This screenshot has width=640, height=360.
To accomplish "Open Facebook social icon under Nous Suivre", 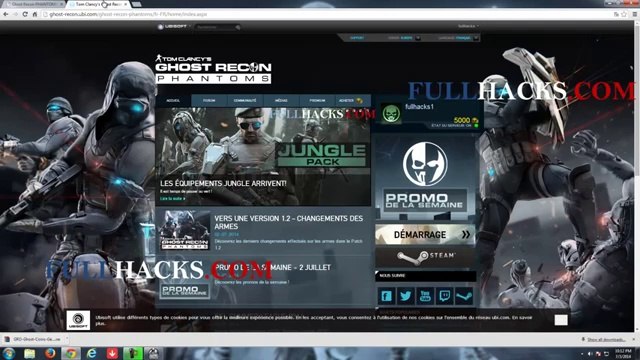I will (386, 296).
